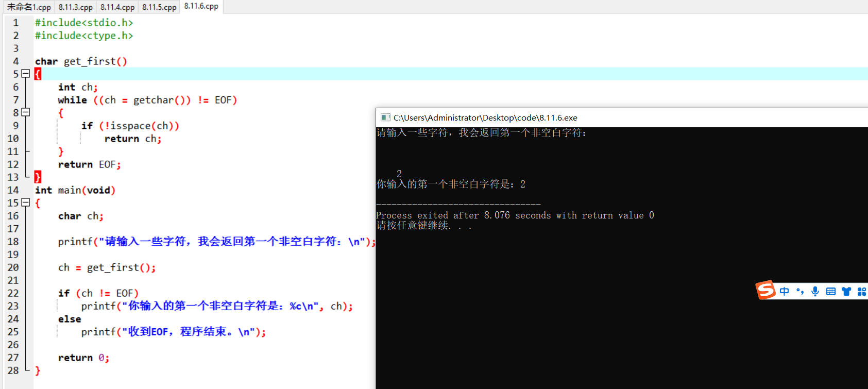Click line number 28 in gutter
Image resolution: width=868 pixels, height=389 pixels.
coord(13,370)
